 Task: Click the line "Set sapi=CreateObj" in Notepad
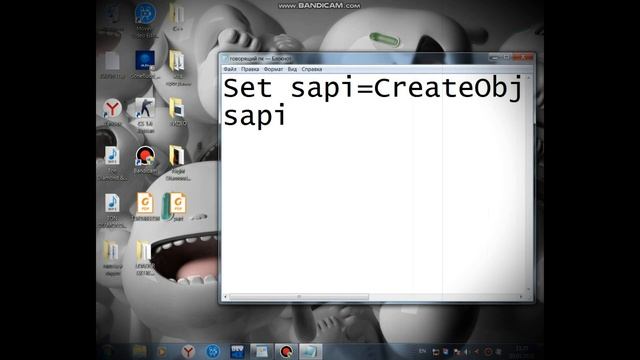point(373,89)
